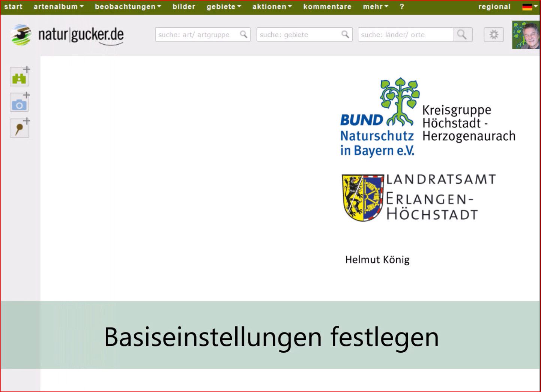Screen dimensions: 541x392
Task: Open the bilder page
Action: 184,7
